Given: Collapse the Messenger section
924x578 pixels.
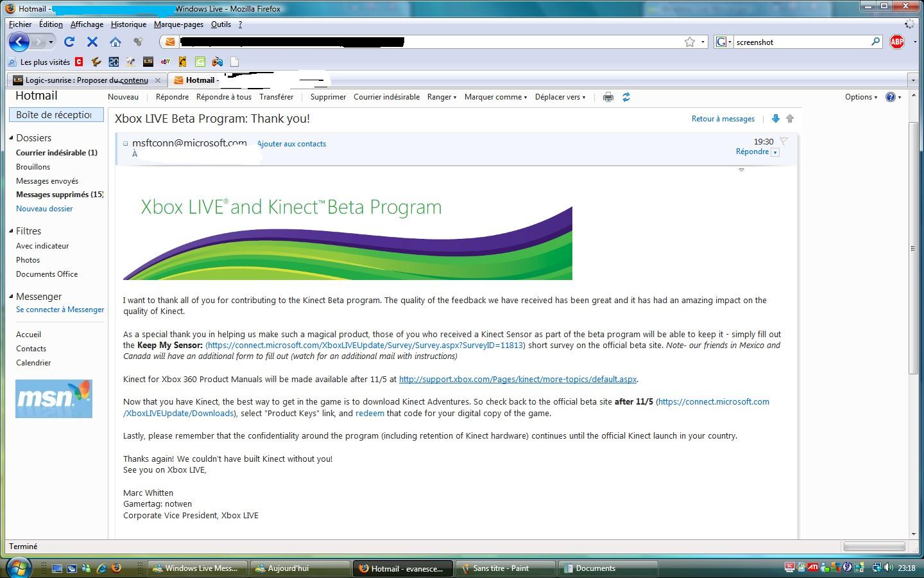Looking at the screenshot, I should 11,297.
